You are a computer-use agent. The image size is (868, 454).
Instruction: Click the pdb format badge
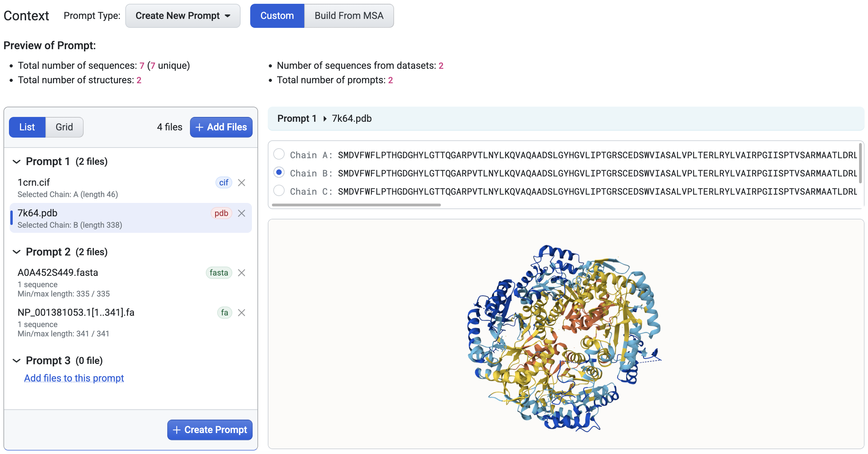pos(221,213)
